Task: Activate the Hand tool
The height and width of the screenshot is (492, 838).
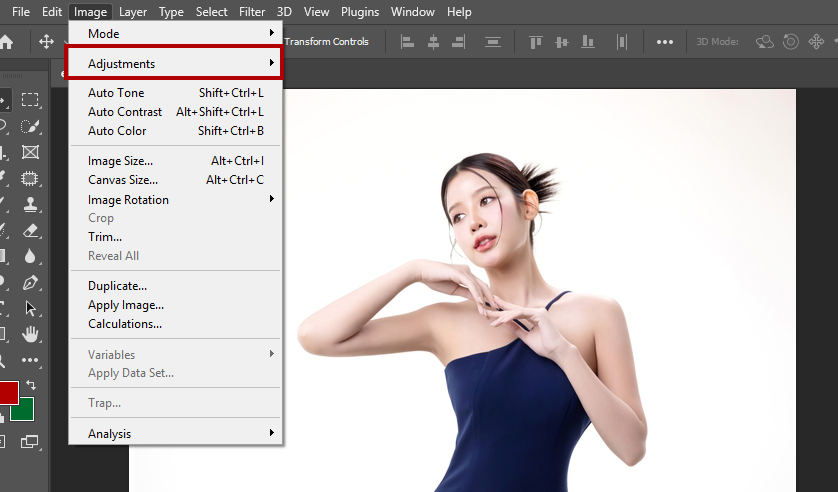Action: (30, 334)
